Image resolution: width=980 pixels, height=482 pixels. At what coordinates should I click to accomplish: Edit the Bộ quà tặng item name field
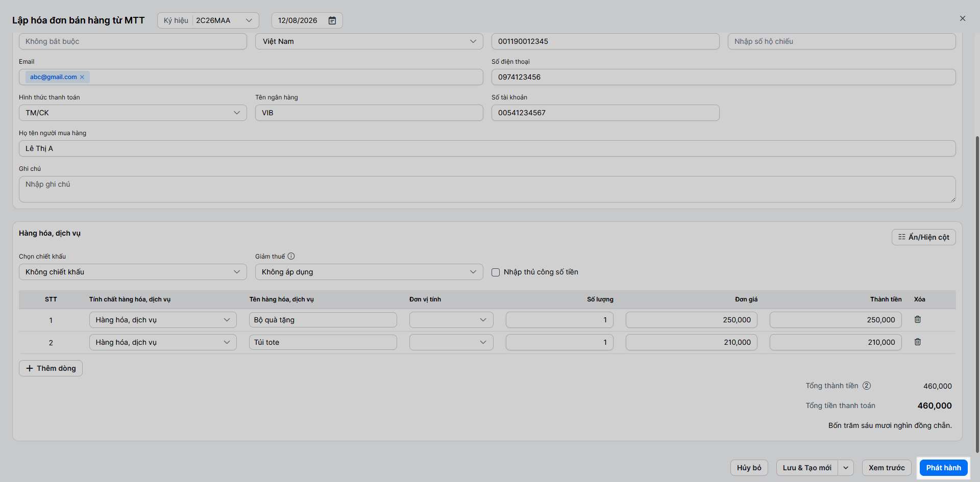[x=323, y=320]
